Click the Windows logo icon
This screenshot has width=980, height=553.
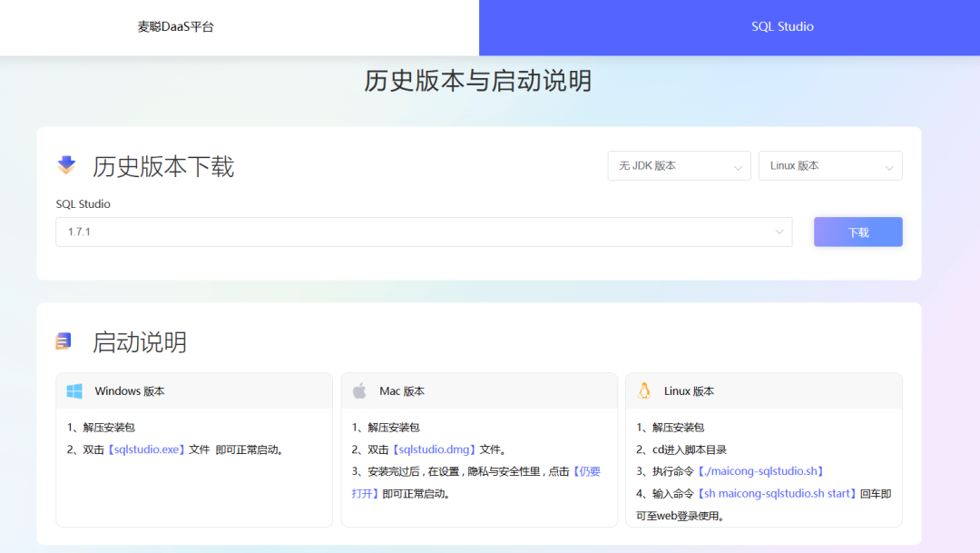pyautogui.click(x=74, y=391)
